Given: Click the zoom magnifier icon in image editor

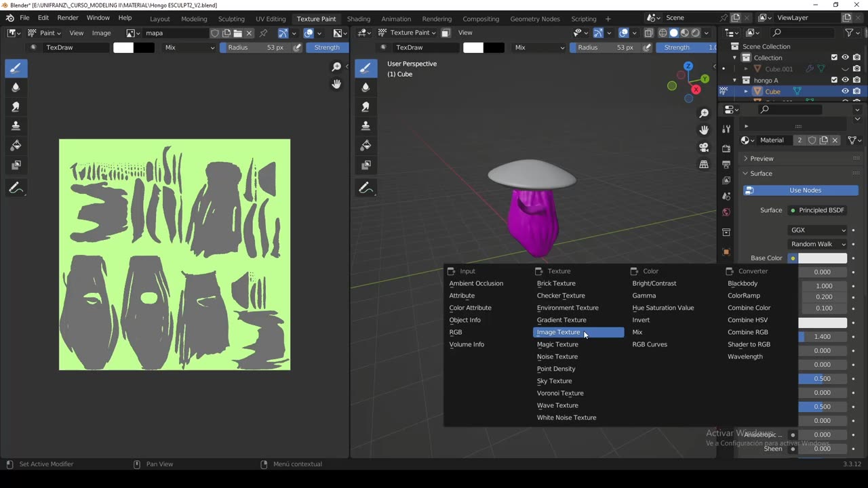Looking at the screenshot, I should [x=336, y=66].
